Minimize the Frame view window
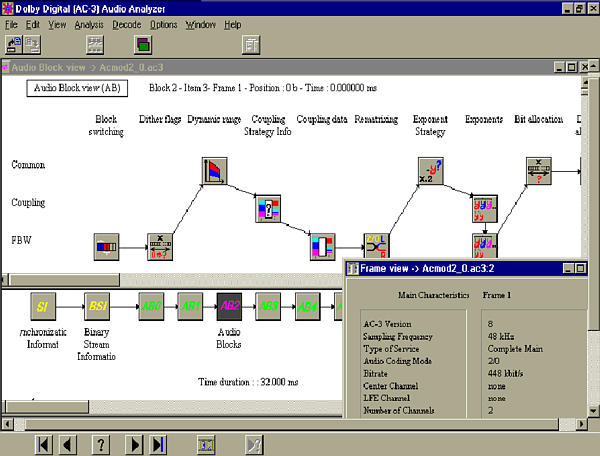Viewport: 600px width, 456px height. click(569, 269)
